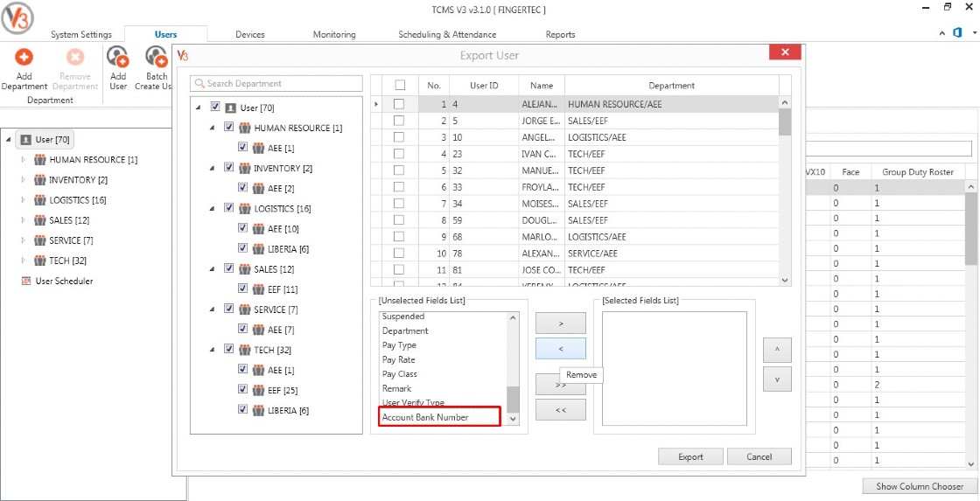Click the V3 application logo
This screenshot has width=980, height=501.
pos(17,17)
